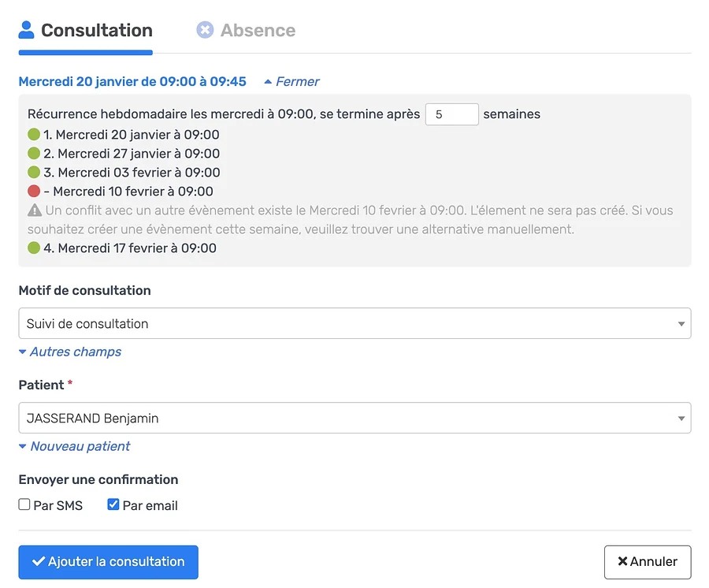Image resolution: width=709 pixels, height=588 pixels.
Task: Click green status dot for 20 janvier
Action: pyautogui.click(x=34, y=134)
